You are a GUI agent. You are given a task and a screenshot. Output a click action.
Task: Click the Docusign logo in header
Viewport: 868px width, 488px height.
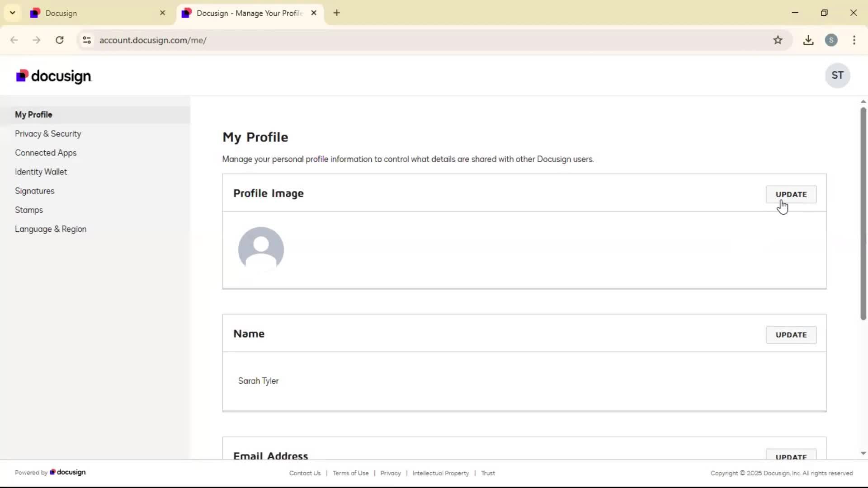[54, 76]
